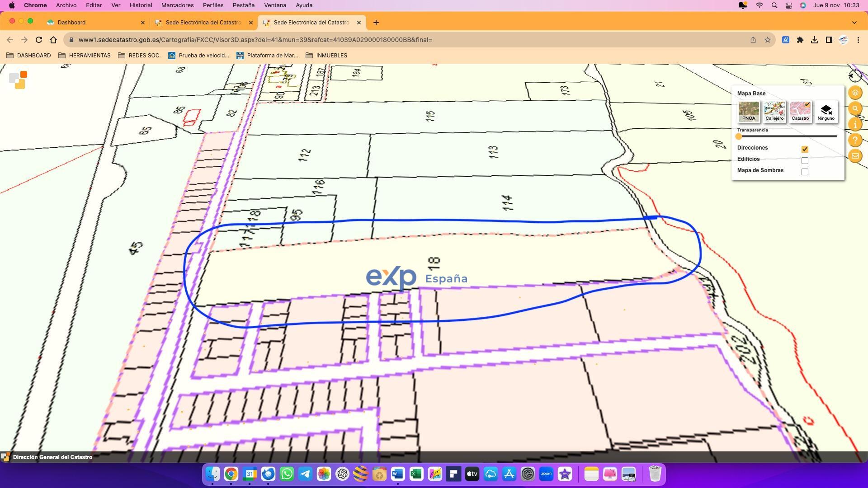Open the help question mark icon
The image size is (868, 488).
(855, 140)
